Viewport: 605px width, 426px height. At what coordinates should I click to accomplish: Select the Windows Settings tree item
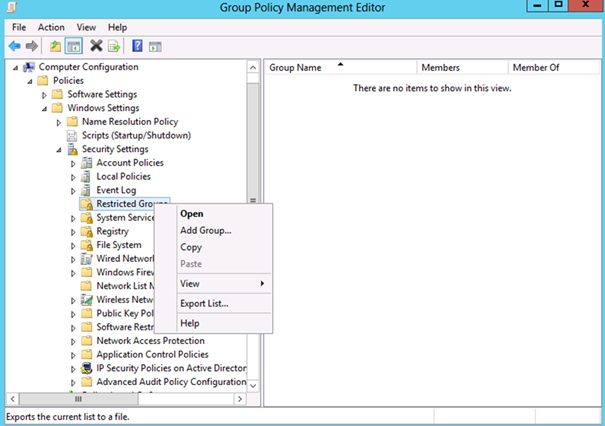coord(103,108)
